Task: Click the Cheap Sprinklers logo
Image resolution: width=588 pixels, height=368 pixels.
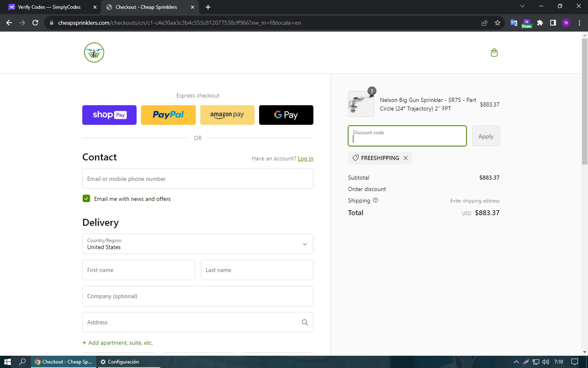Action: [x=94, y=53]
